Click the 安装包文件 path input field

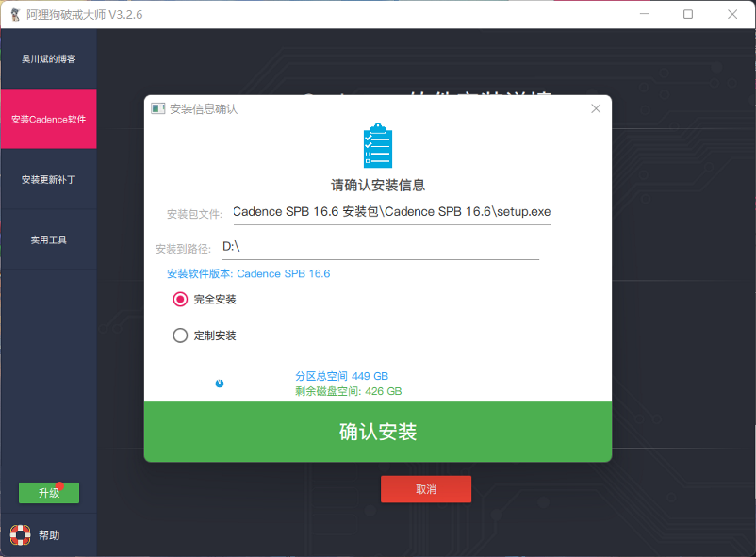[x=391, y=212]
